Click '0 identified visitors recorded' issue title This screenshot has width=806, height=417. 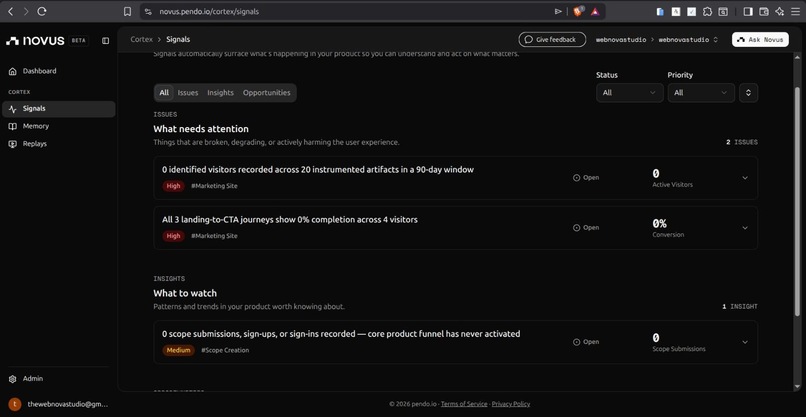(318, 170)
